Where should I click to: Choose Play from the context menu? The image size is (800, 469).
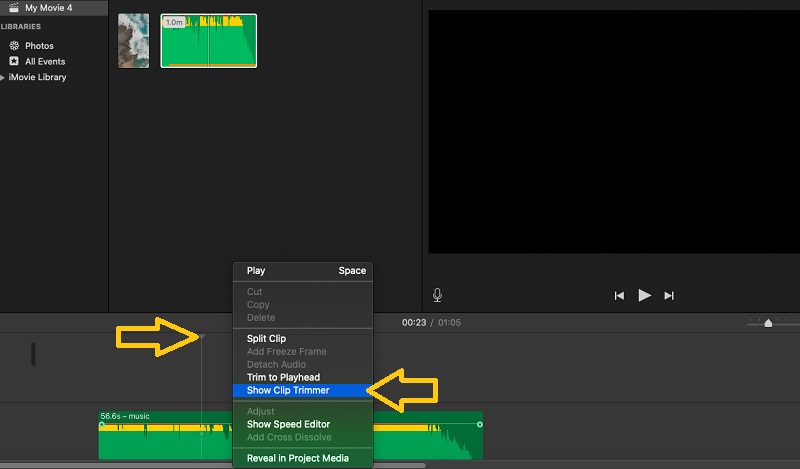point(303,270)
